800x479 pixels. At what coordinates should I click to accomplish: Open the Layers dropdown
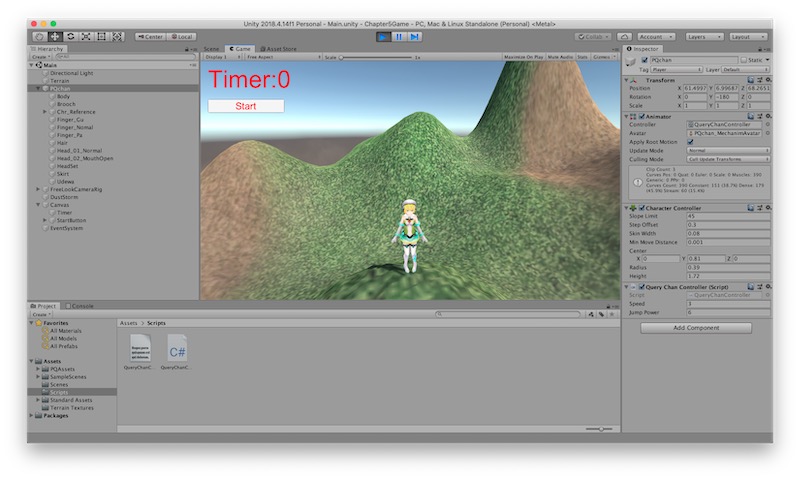coord(704,37)
